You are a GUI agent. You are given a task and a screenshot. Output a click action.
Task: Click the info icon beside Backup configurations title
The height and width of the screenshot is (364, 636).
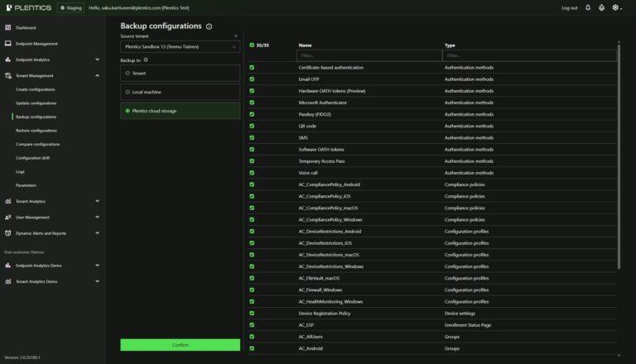pyautogui.click(x=209, y=26)
